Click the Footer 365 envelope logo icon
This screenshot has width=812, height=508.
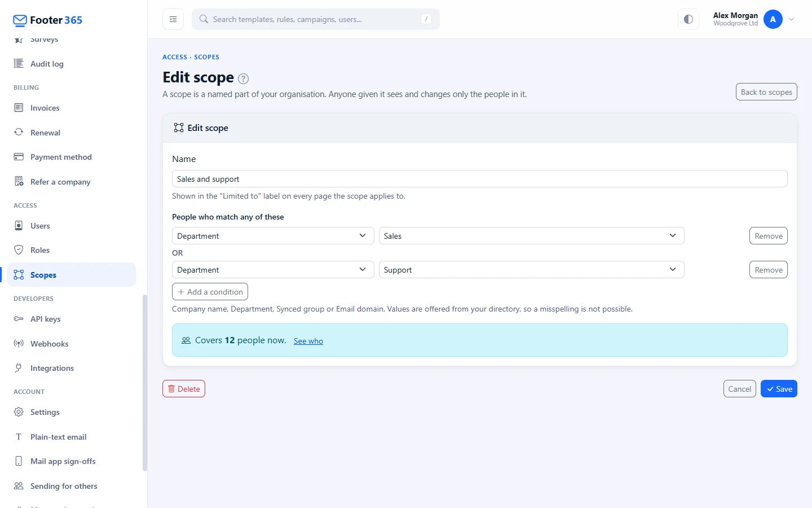coord(20,21)
